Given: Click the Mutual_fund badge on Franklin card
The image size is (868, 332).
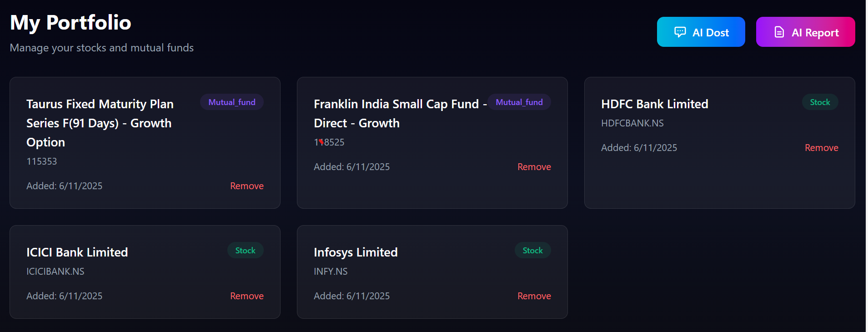Looking at the screenshot, I should 519,102.
